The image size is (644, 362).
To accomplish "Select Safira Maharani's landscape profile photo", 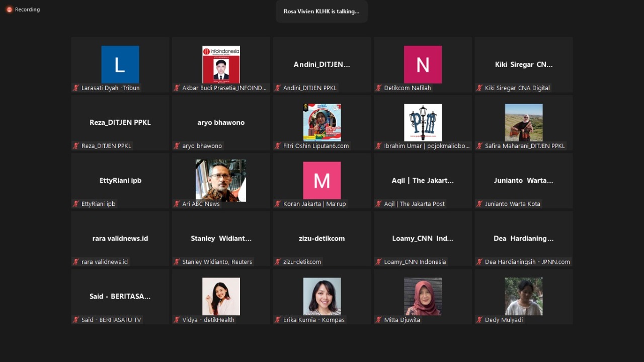I will tap(524, 122).
